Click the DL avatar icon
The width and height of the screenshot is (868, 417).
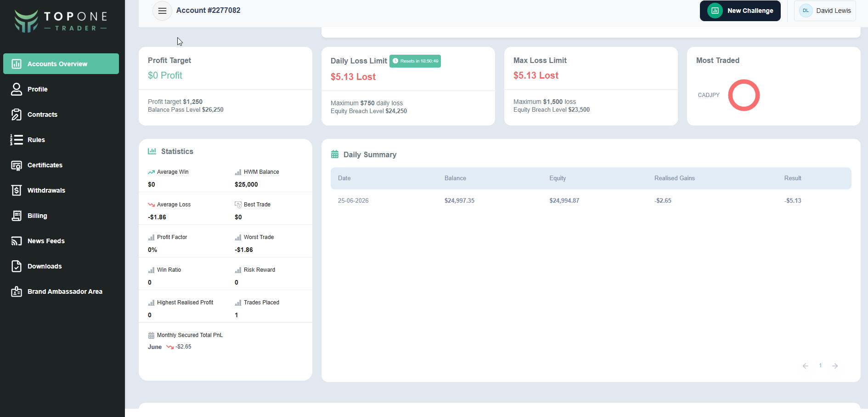pos(806,11)
